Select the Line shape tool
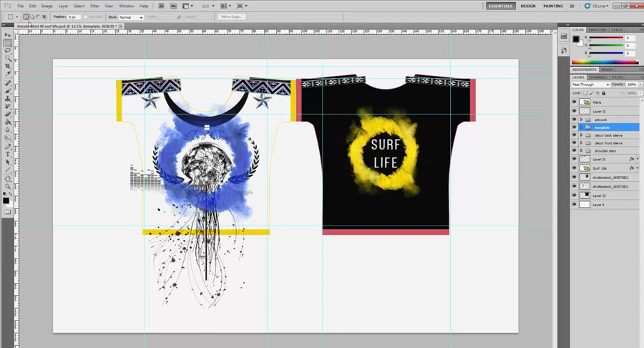The height and width of the screenshot is (348, 644). (x=8, y=170)
